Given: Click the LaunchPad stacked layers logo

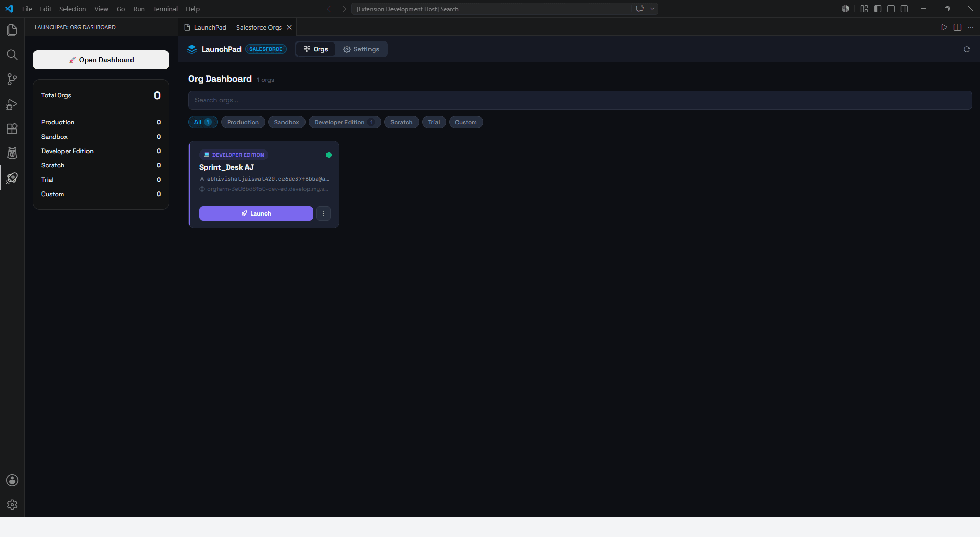Looking at the screenshot, I should [192, 49].
